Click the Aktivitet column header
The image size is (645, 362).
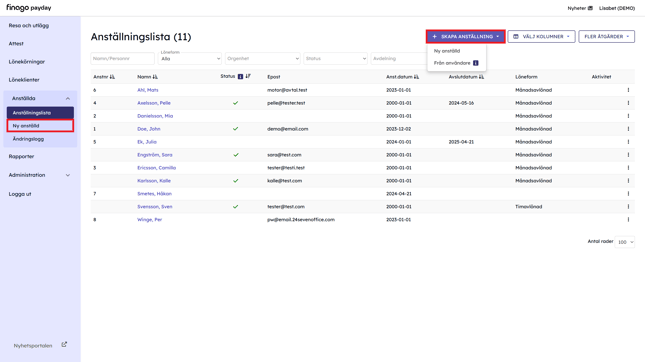click(601, 77)
